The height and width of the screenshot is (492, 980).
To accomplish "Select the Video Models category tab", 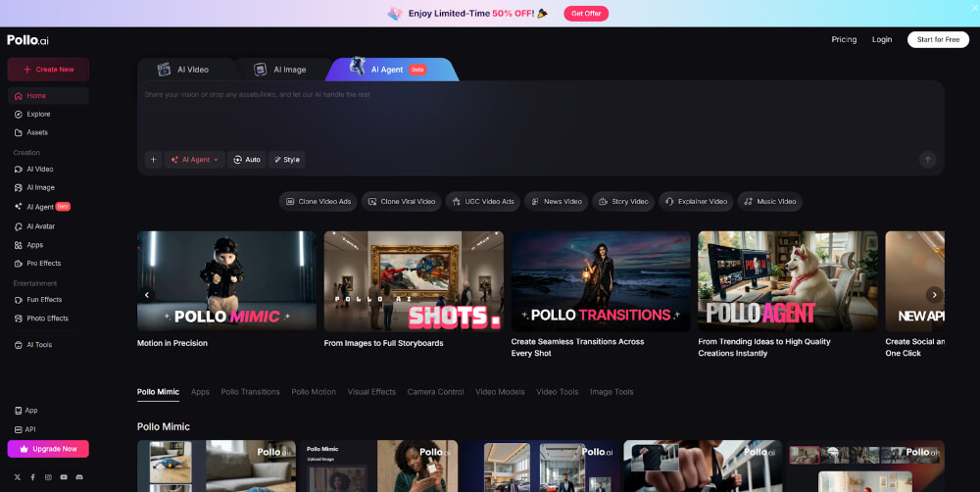I will point(500,392).
